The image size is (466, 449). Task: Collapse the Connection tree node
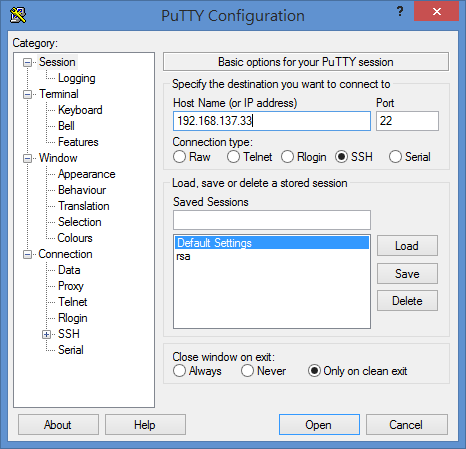click(x=27, y=255)
